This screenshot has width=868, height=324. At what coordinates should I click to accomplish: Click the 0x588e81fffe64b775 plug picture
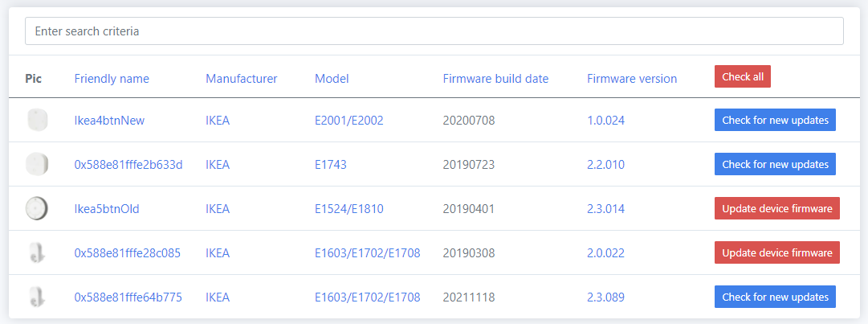click(37, 297)
